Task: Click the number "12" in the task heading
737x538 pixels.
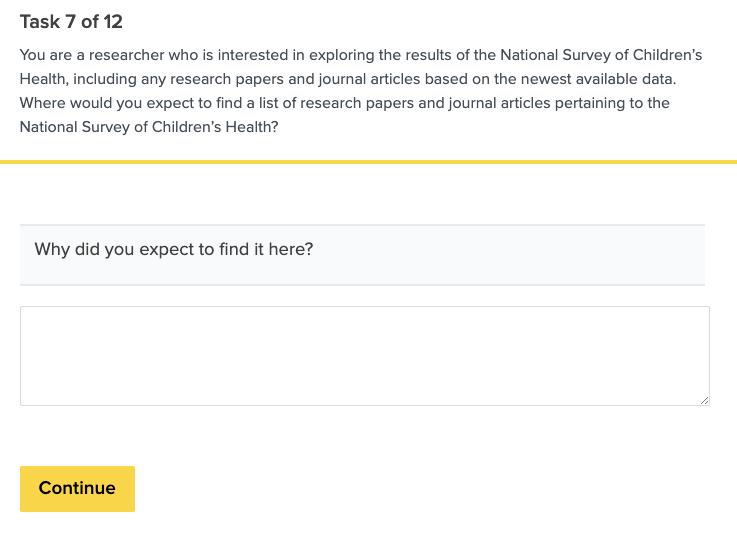Action: click(112, 22)
